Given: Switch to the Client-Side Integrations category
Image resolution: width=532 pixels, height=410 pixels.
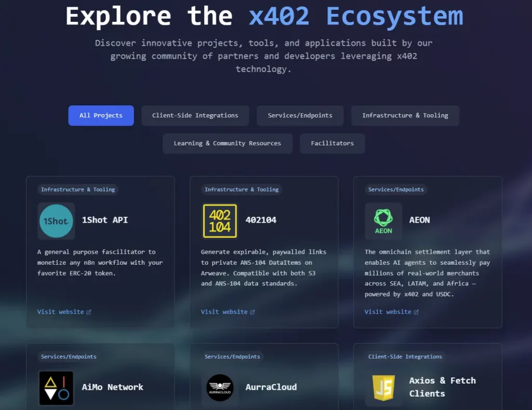Looking at the screenshot, I should [195, 115].
